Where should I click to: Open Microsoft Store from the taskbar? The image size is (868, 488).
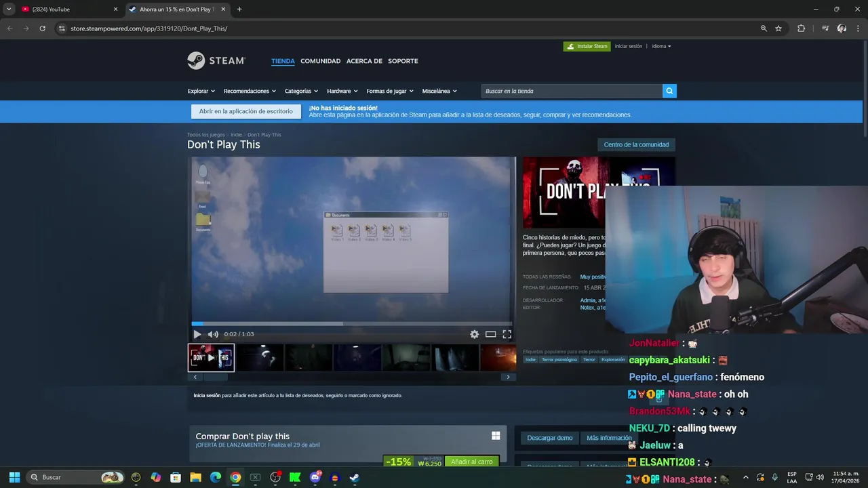[176, 477]
